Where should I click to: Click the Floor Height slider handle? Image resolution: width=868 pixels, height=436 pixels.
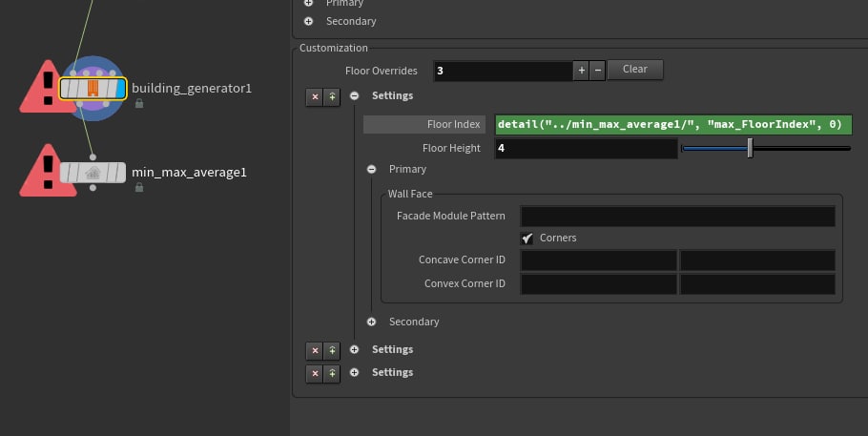[750, 148]
